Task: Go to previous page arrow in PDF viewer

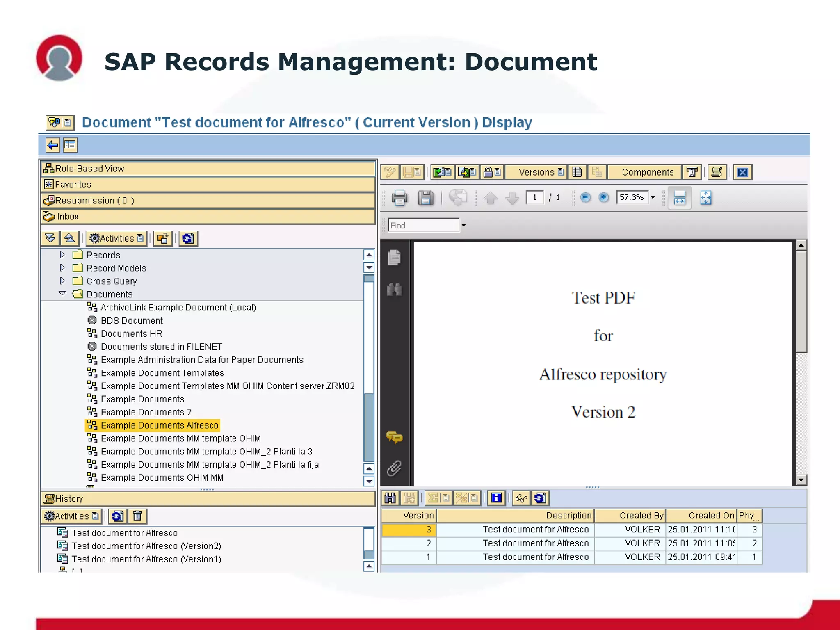Action: tap(490, 199)
